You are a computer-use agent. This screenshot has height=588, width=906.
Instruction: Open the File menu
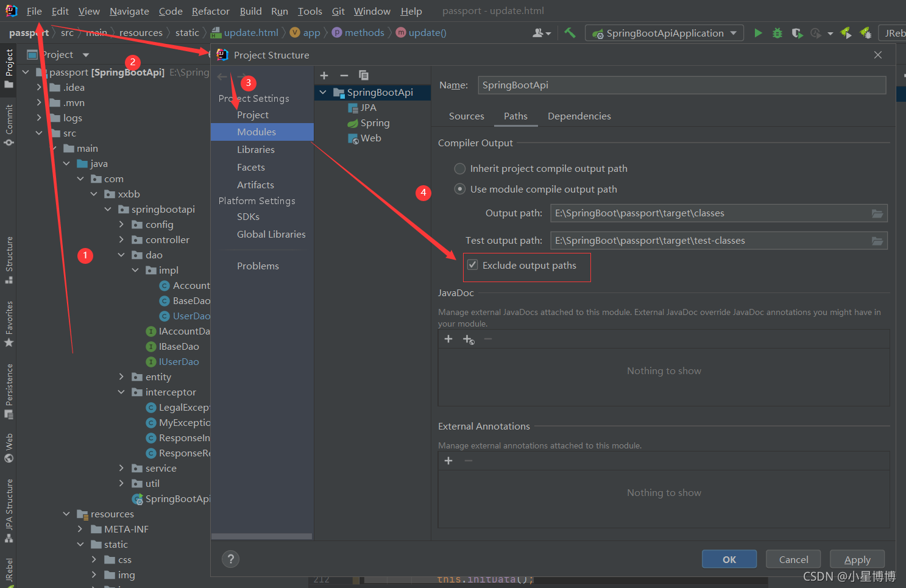pyautogui.click(x=34, y=11)
